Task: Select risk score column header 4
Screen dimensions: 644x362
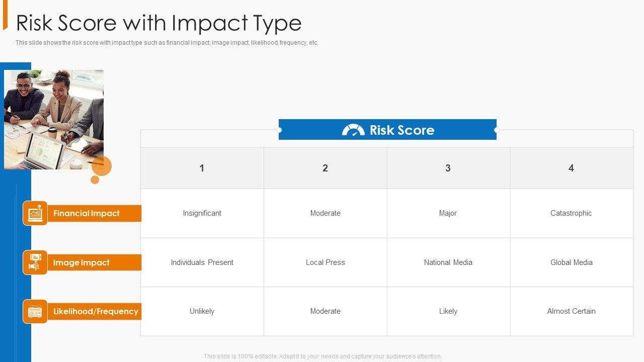Action: [x=571, y=168]
